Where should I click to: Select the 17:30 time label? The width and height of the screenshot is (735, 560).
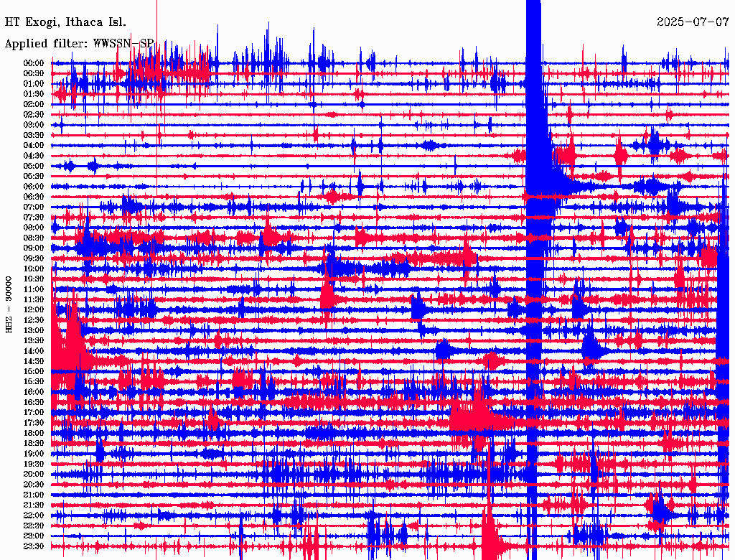click(x=34, y=423)
